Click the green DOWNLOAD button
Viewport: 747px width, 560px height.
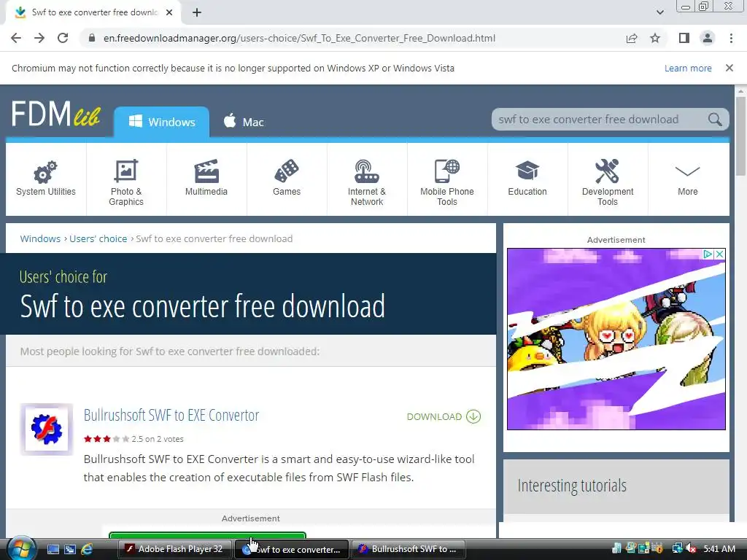click(444, 416)
